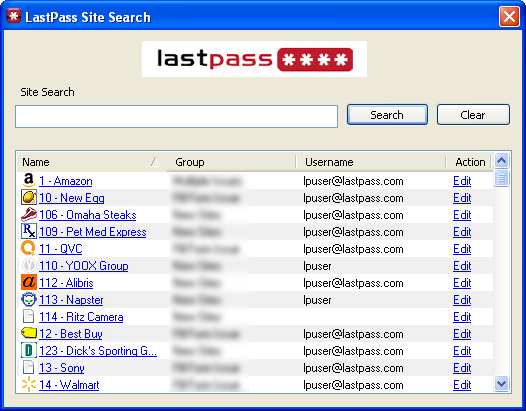
Task: Focus the Site Search text field
Action: point(176,116)
